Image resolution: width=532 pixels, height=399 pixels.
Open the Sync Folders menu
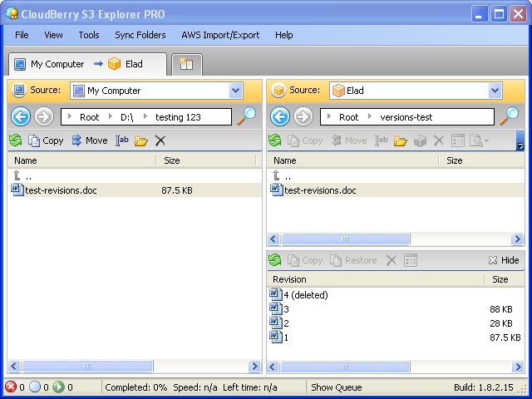tap(140, 35)
